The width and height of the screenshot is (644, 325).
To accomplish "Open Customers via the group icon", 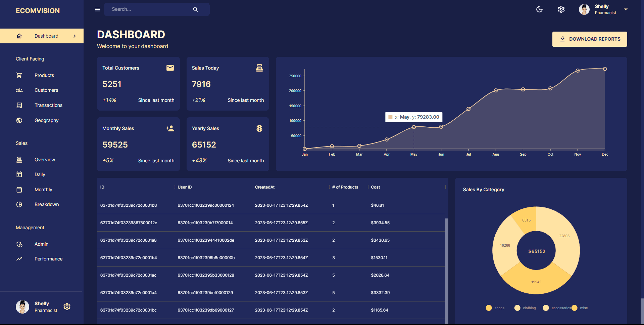I will (x=19, y=90).
